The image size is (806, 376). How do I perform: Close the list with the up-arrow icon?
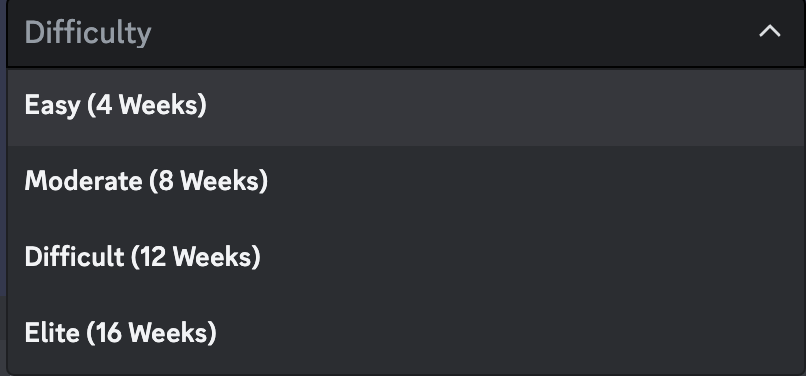pos(770,32)
